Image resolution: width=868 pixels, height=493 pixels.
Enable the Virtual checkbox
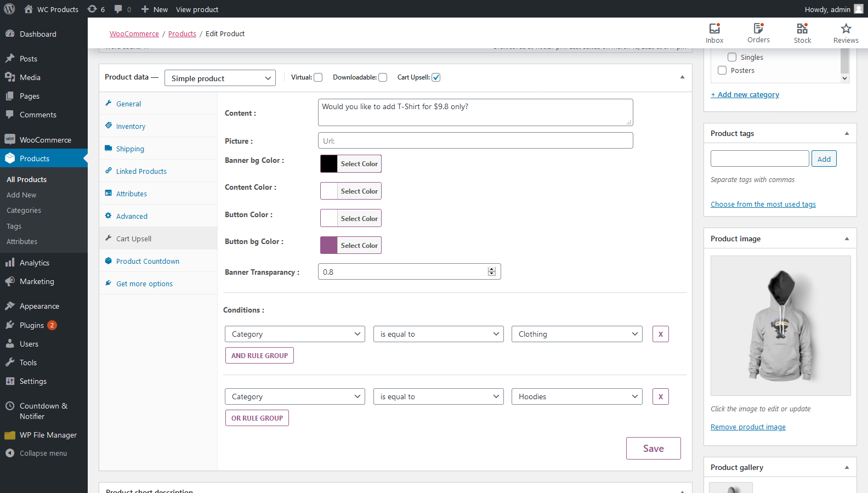318,77
